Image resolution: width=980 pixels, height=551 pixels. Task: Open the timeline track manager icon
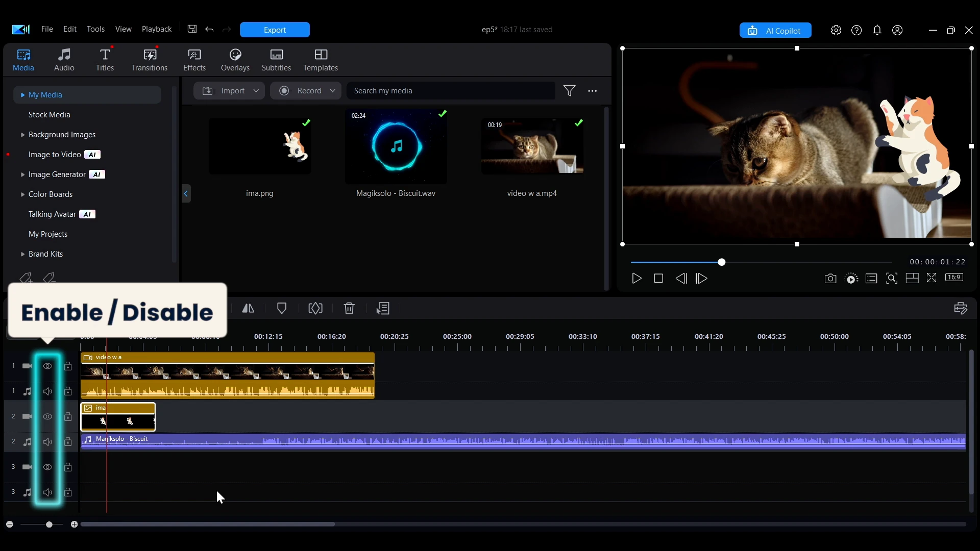pos(961,308)
